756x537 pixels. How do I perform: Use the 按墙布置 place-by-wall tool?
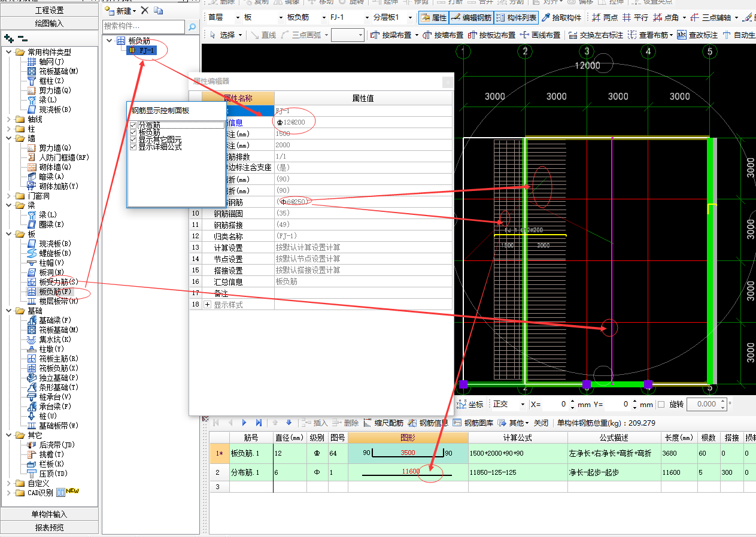(x=443, y=35)
